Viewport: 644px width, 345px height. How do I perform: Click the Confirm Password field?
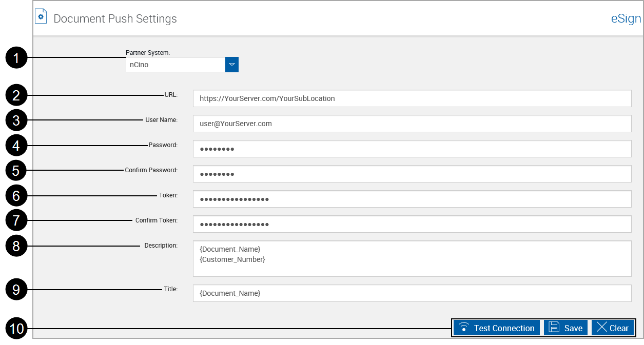pyautogui.click(x=411, y=174)
